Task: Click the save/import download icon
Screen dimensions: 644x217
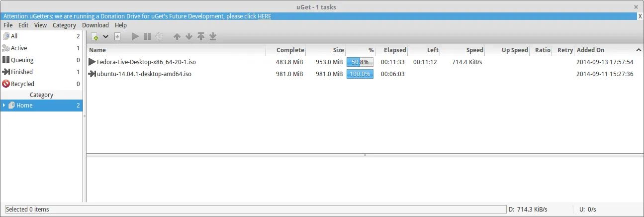Action: coord(117,36)
